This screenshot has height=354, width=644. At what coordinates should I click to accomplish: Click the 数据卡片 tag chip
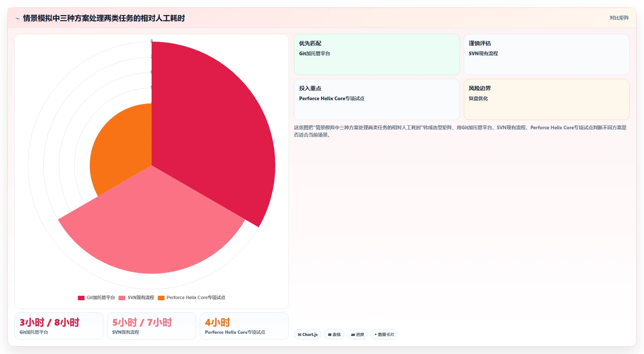(x=384, y=334)
